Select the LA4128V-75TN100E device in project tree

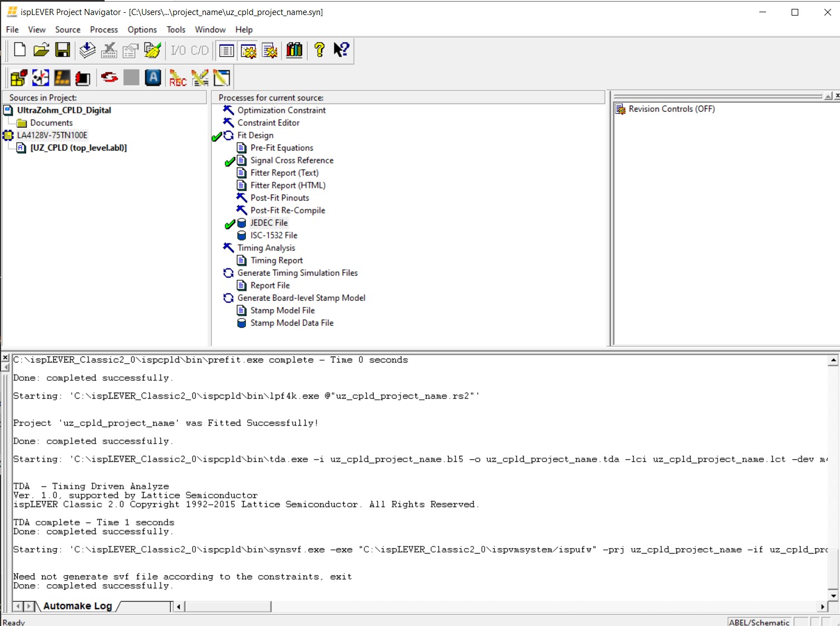point(52,135)
